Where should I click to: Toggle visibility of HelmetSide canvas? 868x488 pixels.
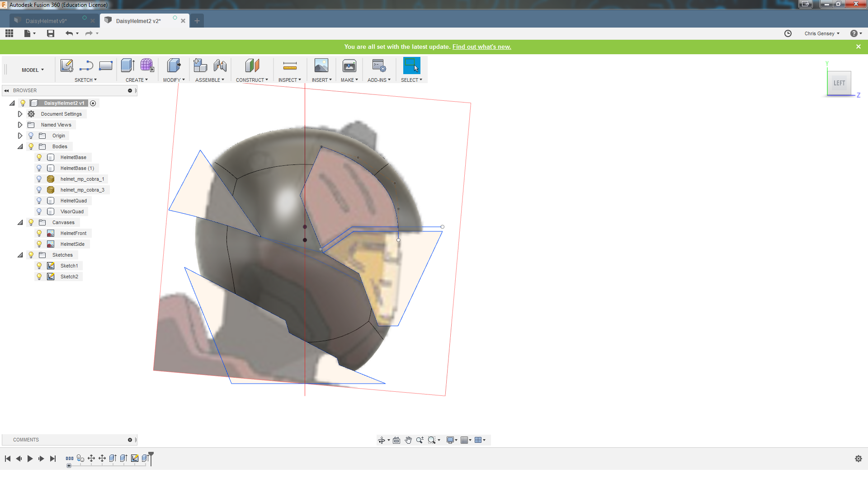pos(39,244)
